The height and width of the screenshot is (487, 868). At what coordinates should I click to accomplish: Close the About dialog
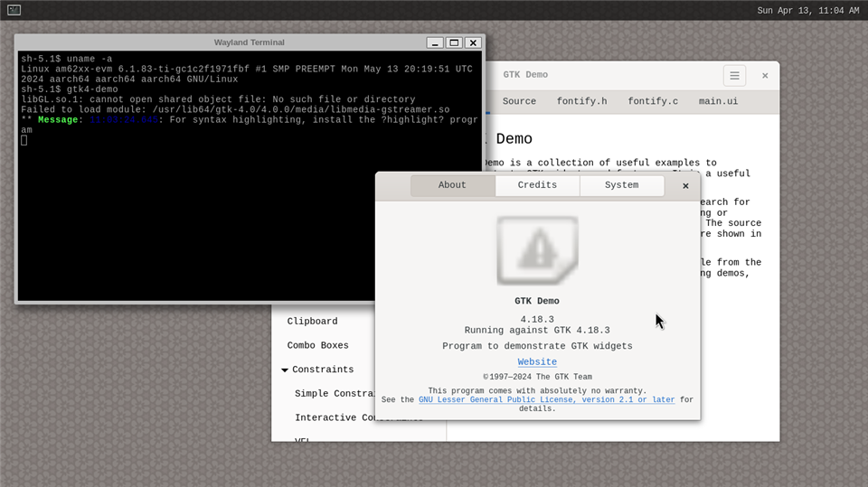[685, 186]
